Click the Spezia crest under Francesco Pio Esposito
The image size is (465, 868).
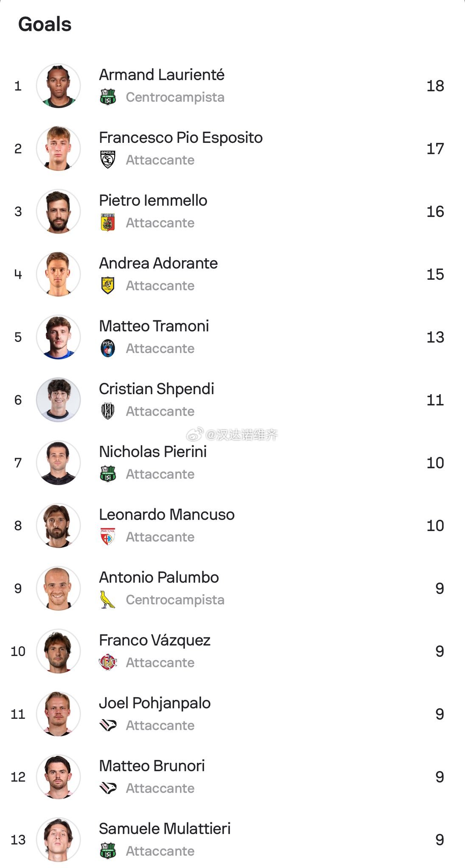(x=108, y=159)
